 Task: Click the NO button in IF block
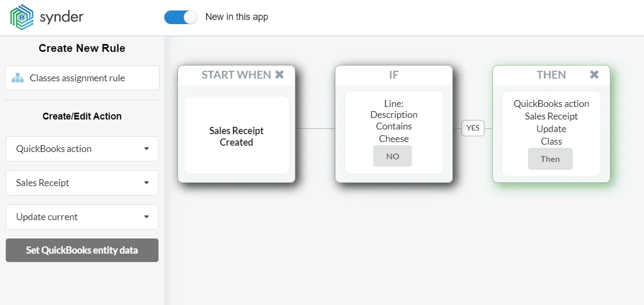pyautogui.click(x=393, y=156)
